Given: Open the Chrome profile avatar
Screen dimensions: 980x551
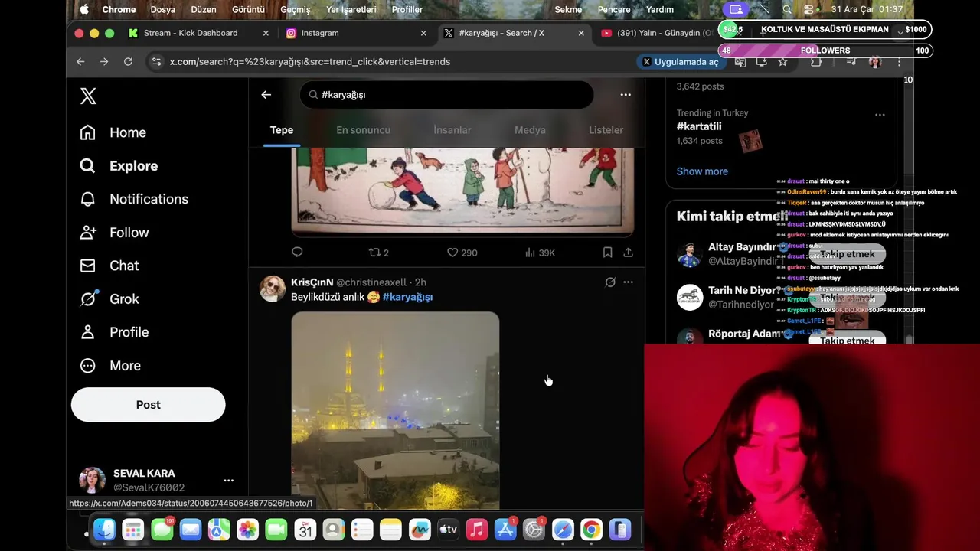Looking at the screenshot, I should [x=875, y=61].
